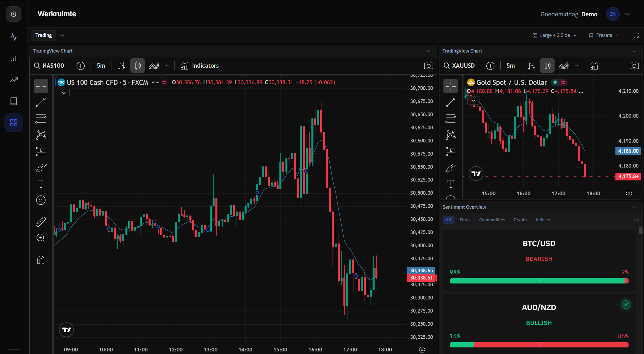Screen dimensions: 644x354
Task: Select Crypto sentiment filter tab
Action: [520, 220]
